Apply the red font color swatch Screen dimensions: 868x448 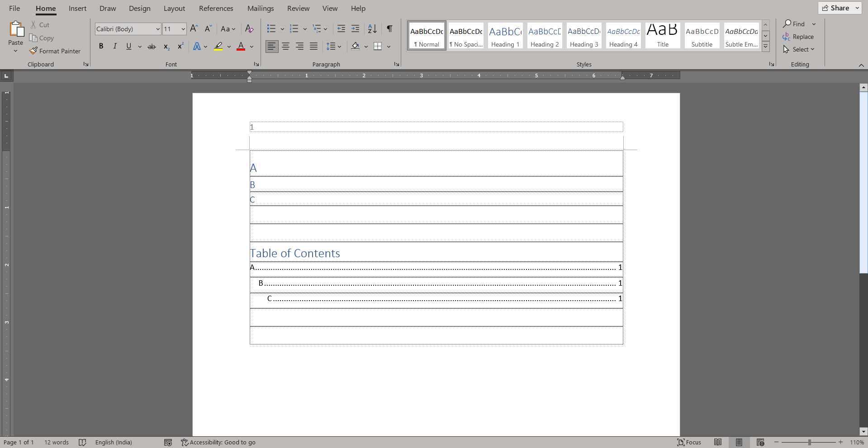click(x=241, y=46)
